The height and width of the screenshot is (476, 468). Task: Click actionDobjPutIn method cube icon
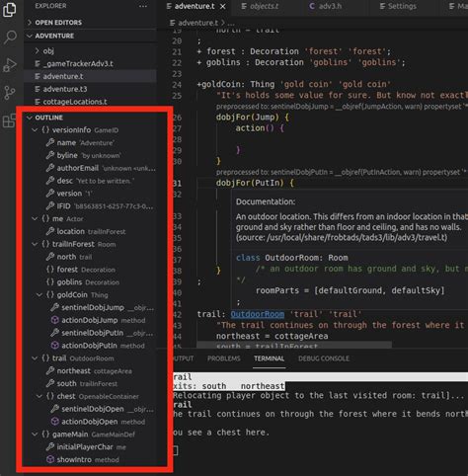pos(55,346)
